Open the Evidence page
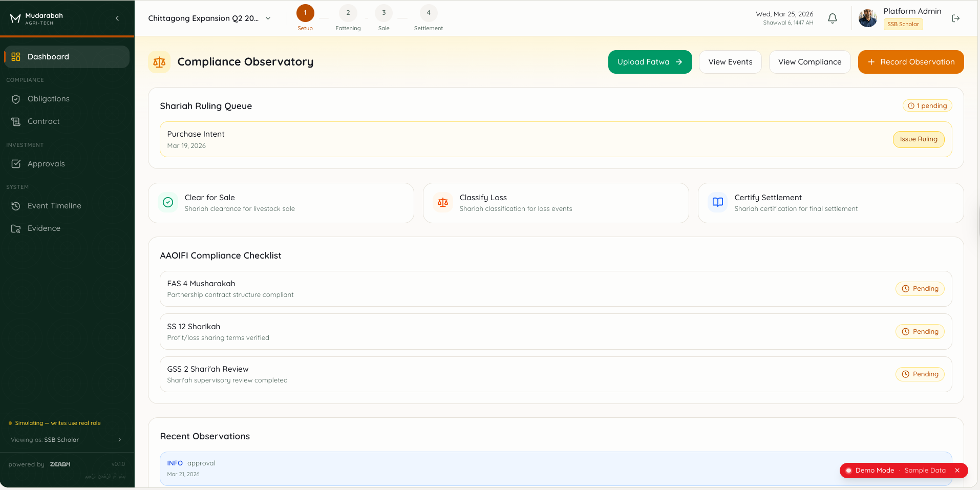Viewport: 980px width, 490px height. tap(44, 228)
